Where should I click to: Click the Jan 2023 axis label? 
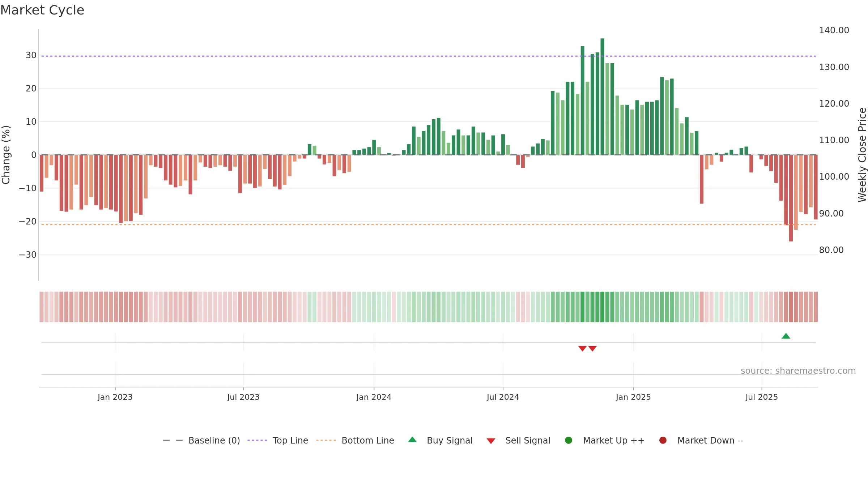(115, 397)
